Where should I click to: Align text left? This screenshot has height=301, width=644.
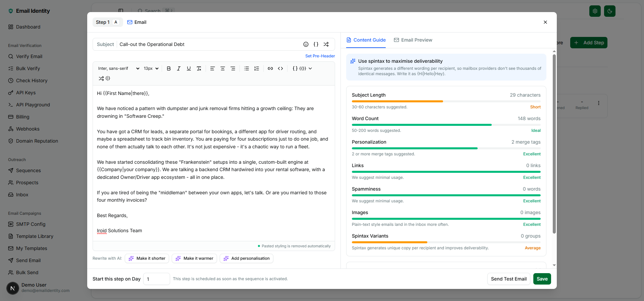click(x=212, y=68)
